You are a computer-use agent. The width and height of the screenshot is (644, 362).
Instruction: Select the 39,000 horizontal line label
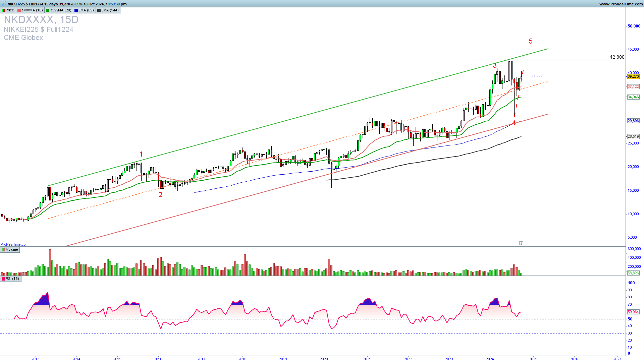click(x=537, y=75)
